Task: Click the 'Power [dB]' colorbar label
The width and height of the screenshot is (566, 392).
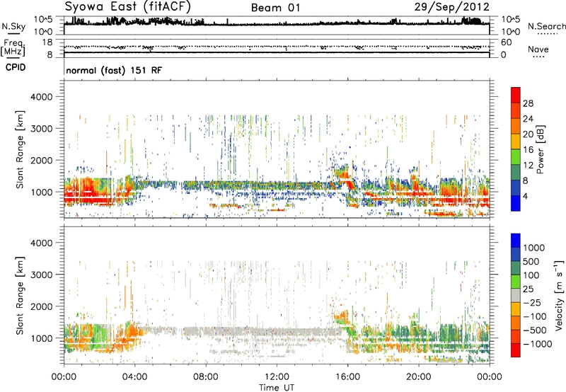Action: 540,149
